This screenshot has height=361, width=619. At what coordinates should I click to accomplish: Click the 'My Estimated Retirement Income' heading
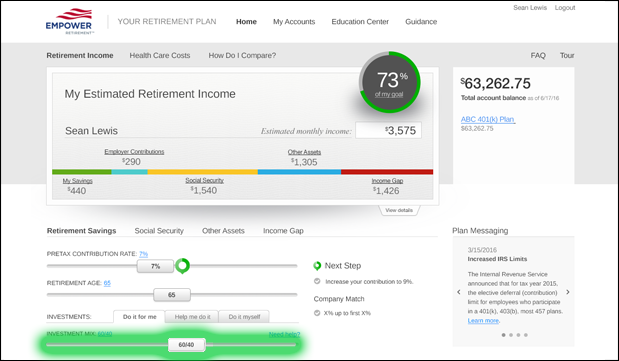point(150,94)
